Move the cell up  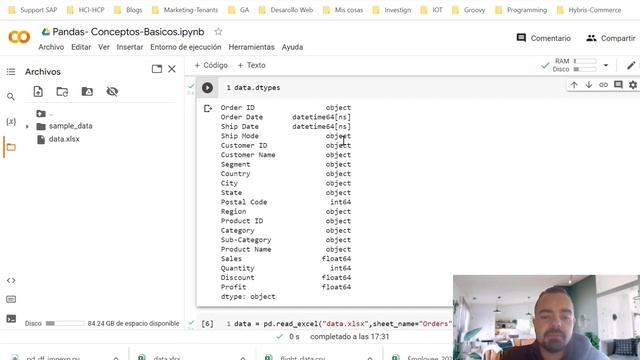tap(574, 85)
